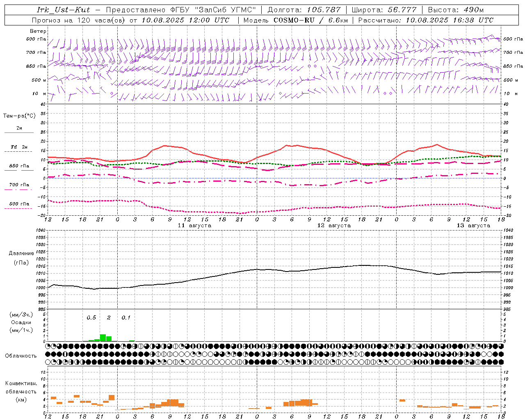Click the (мм/3ч.) precipitation unit label
The height and width of the screenshot is (420, 525).
pos(21,315)
